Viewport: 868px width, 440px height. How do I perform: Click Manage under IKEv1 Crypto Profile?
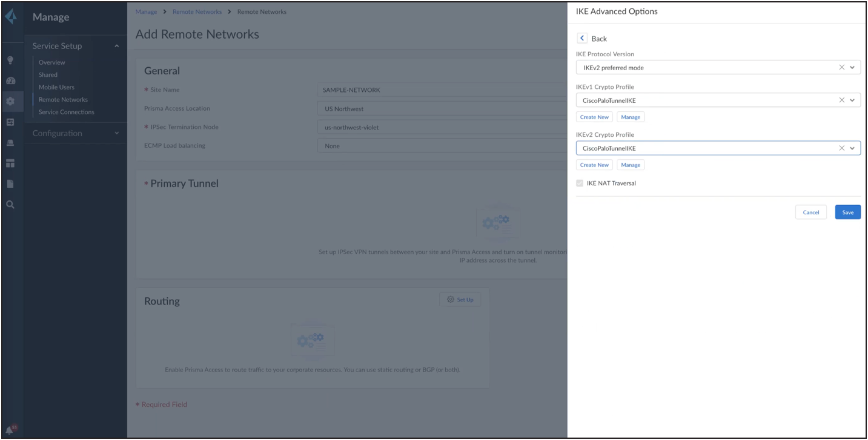631,117
